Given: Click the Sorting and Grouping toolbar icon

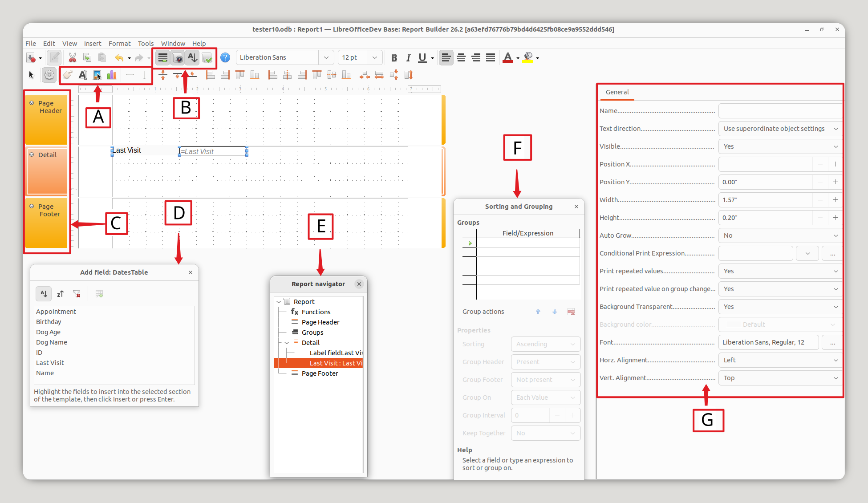Looking at the screenshot, I should click(x=192, y=58).
